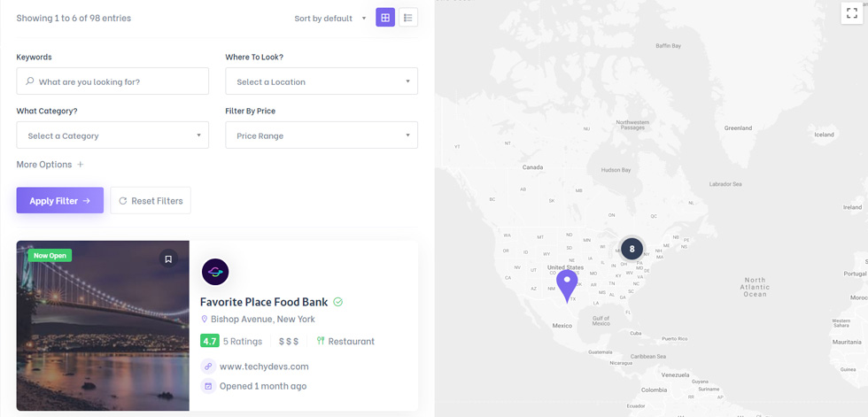Click the calendar icon beside Opened 1 month ago

pyautogui.click(x=208, y=386)
